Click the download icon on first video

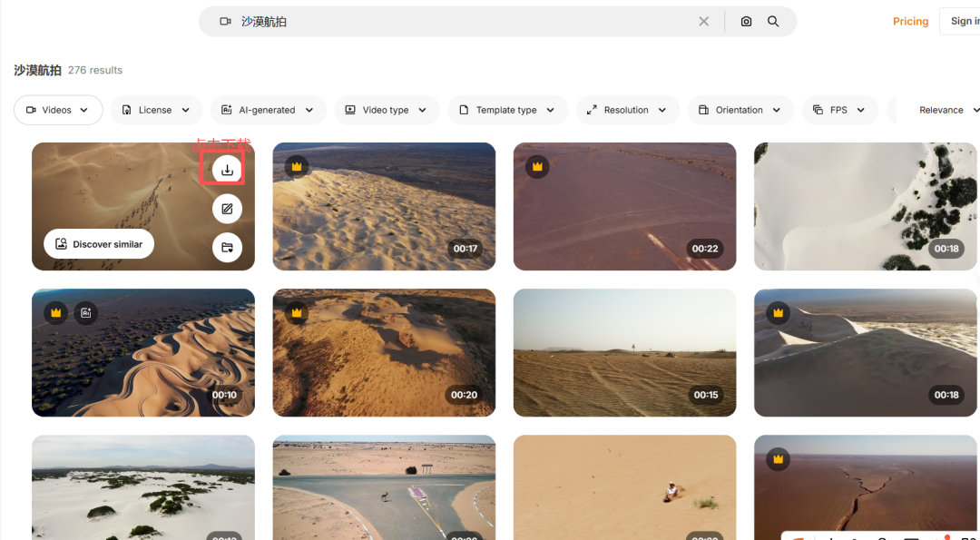click(227, 170)
